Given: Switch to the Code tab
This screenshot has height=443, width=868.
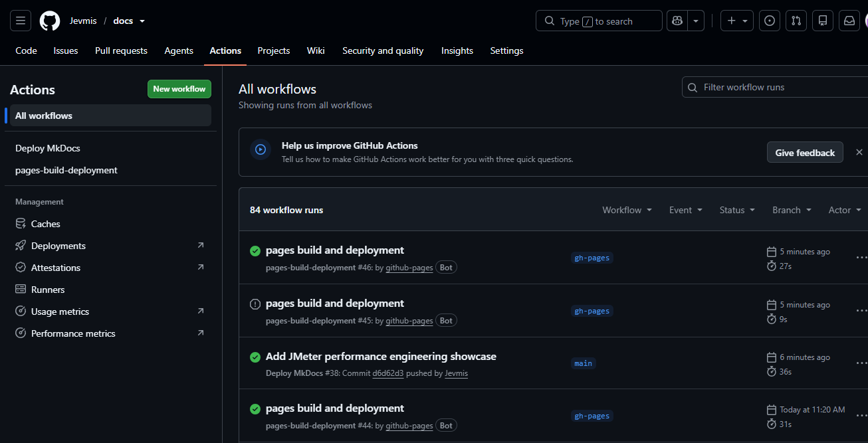Looking at the screenshot, I should (26, 50).
